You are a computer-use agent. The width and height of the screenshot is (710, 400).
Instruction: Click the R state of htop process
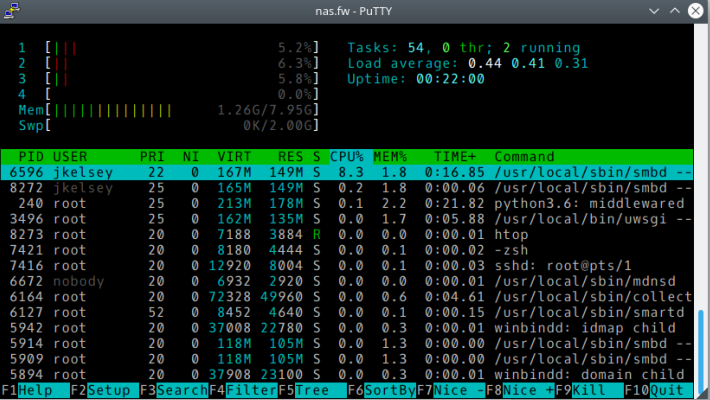(x=317, y=235)
